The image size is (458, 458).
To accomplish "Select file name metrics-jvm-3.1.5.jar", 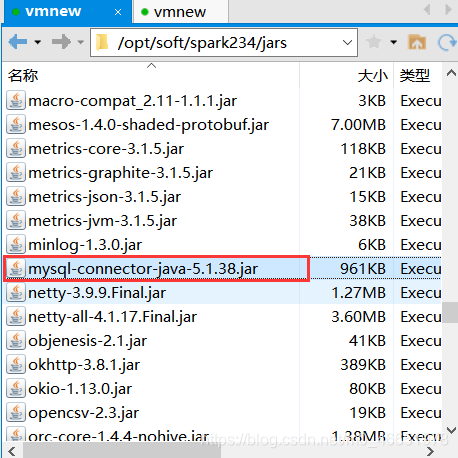I will pyautogui.click(x=103, y=221).
